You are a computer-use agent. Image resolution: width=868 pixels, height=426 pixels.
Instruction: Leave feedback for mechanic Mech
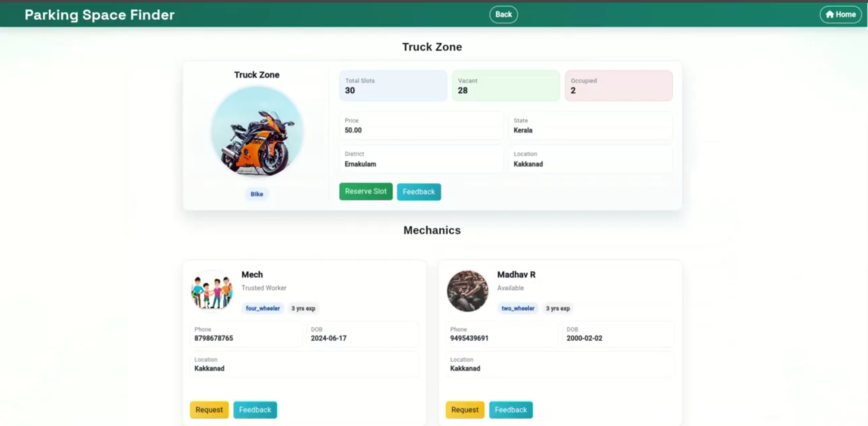pos(255,410)
